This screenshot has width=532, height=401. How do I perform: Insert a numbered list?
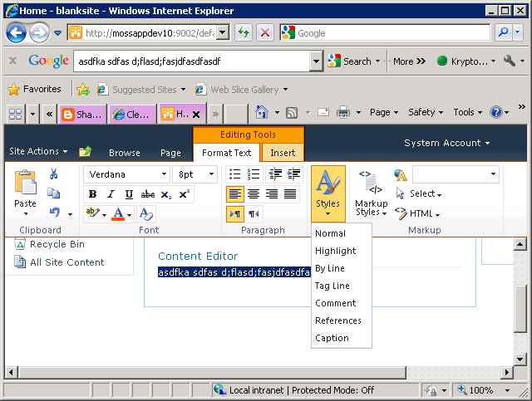(253, 174)
